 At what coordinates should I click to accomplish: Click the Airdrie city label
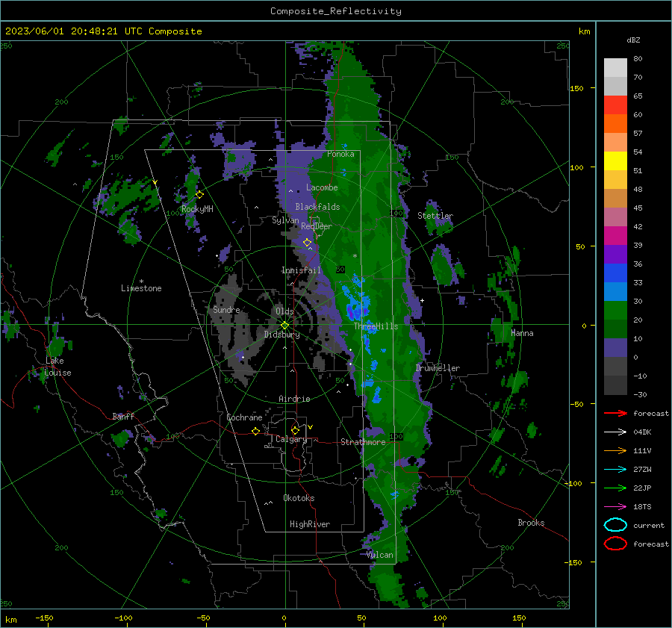(x=294, y=399)
